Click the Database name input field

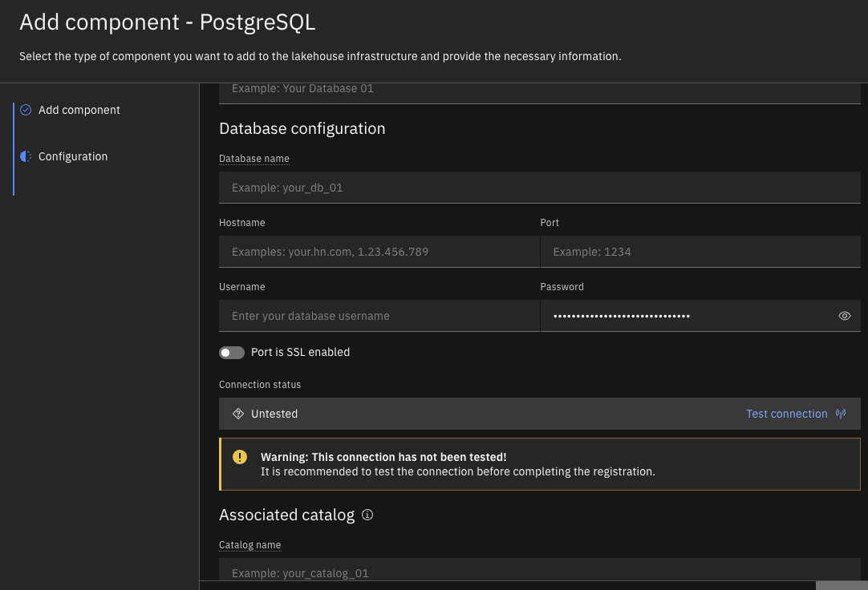click(x=539, y=187)
